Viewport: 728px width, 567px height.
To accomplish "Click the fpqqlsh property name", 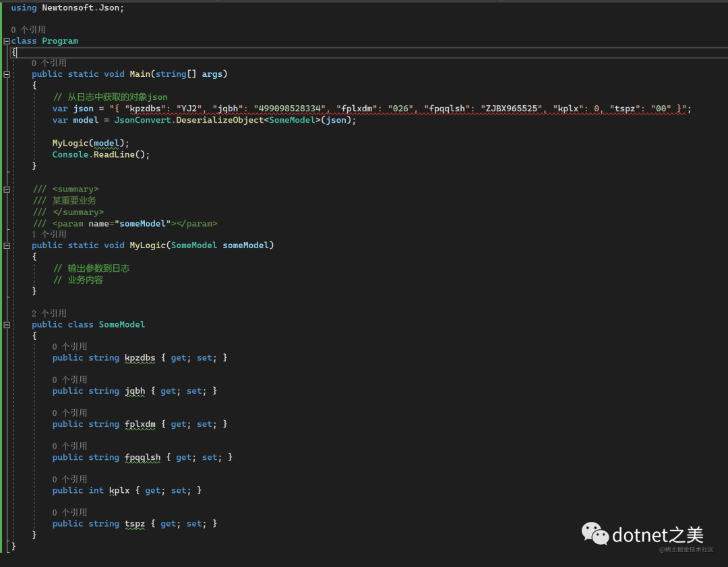I will 142,458.
